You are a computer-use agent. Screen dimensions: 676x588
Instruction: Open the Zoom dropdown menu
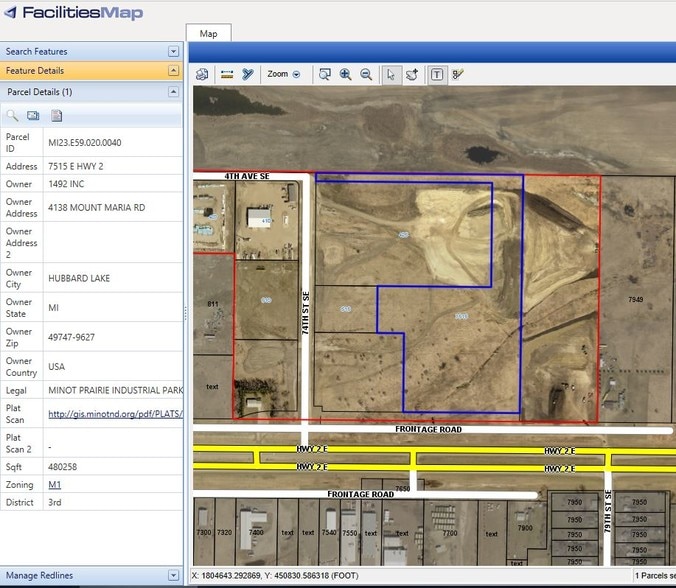coord(283,74)
